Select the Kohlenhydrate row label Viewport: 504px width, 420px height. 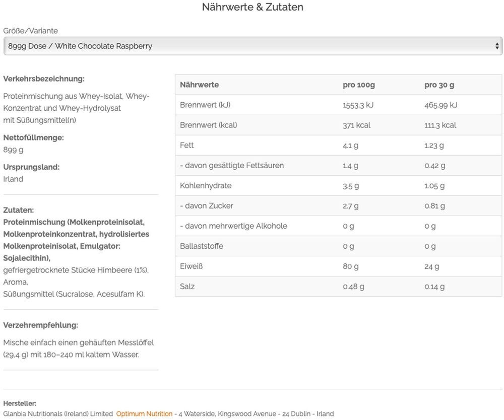click(x=206, y=185)
